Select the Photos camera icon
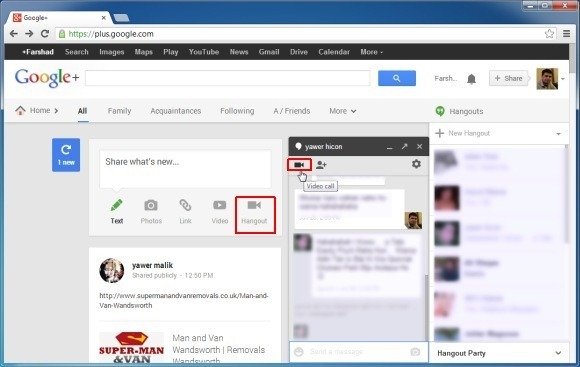 (x=151, y=205)
